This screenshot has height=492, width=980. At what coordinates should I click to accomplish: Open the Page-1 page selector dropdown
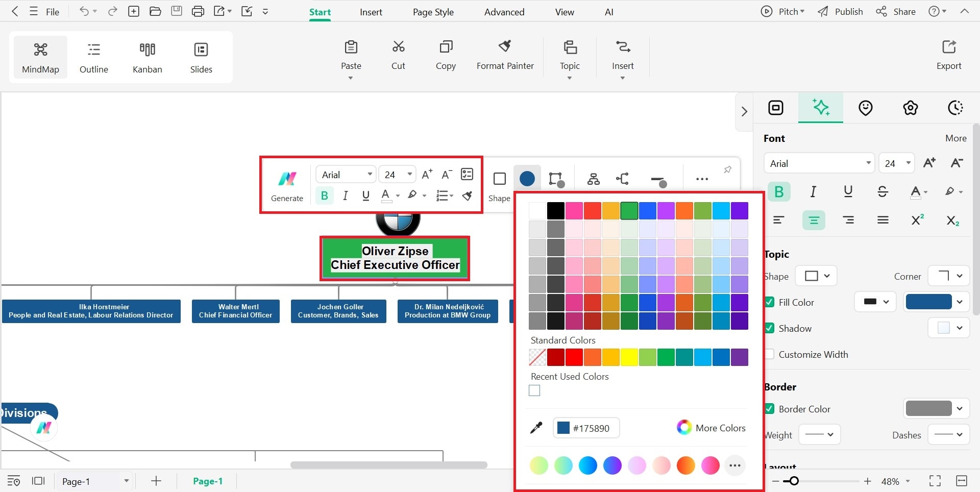95,481
